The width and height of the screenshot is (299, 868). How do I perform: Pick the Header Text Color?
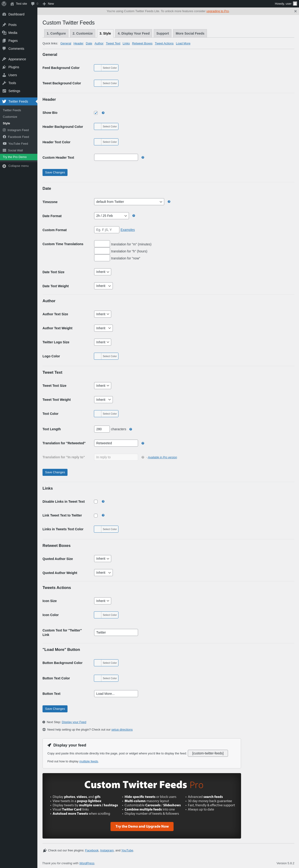point(106,142)
